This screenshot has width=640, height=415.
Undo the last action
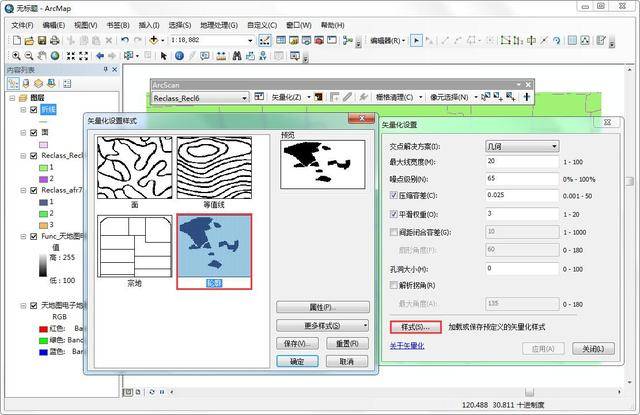tap(125, 40)
